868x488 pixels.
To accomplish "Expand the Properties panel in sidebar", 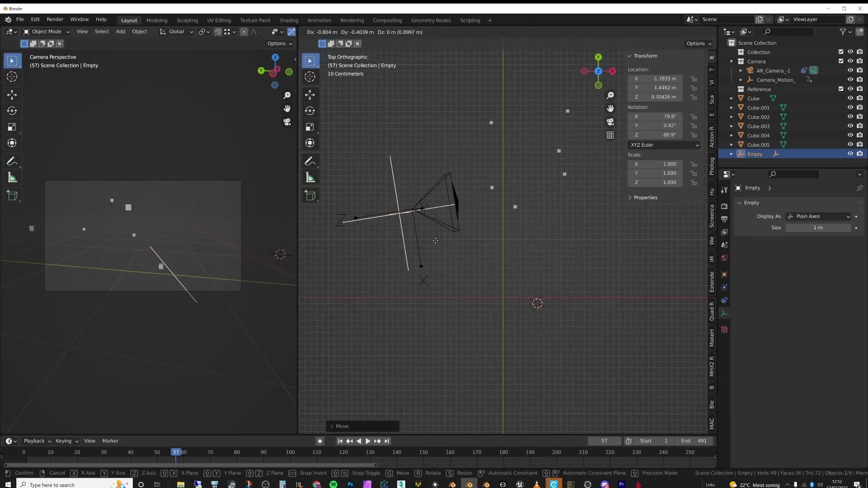I will [646, 197].
